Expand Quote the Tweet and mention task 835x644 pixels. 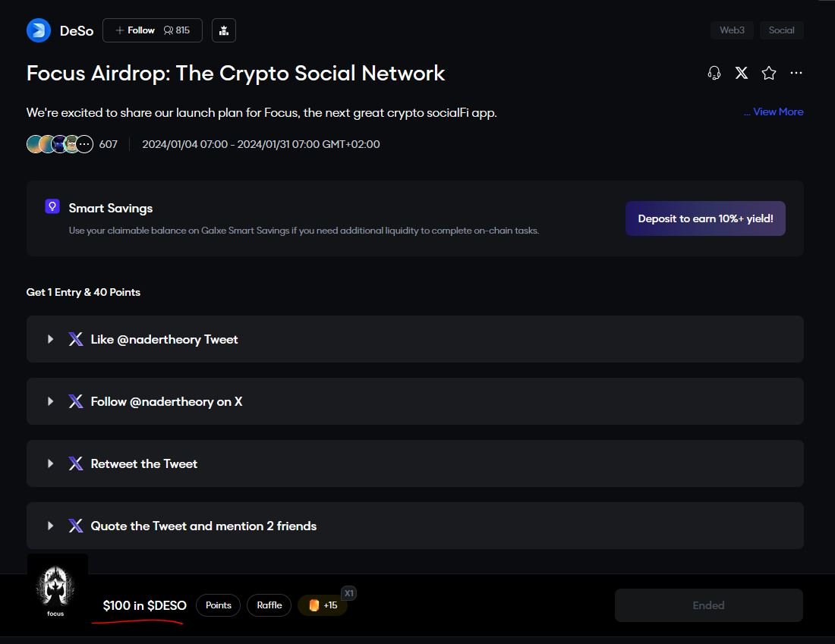51,526
